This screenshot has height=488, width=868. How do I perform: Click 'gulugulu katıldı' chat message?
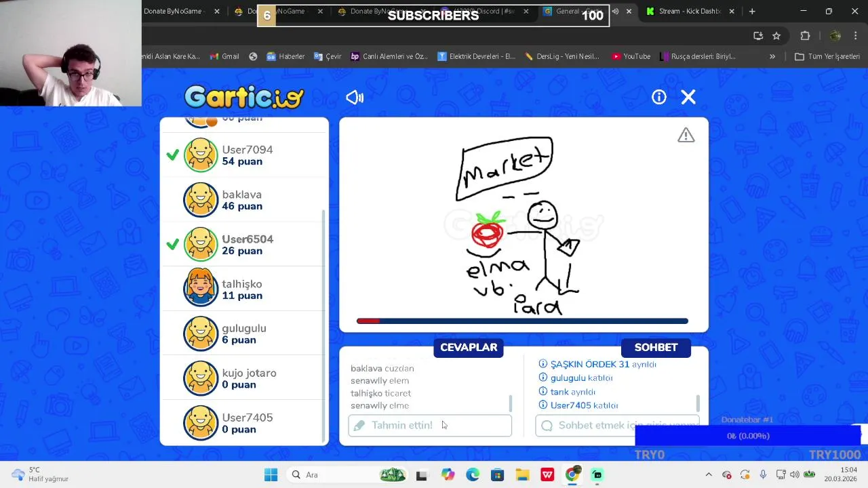[576, 378]
